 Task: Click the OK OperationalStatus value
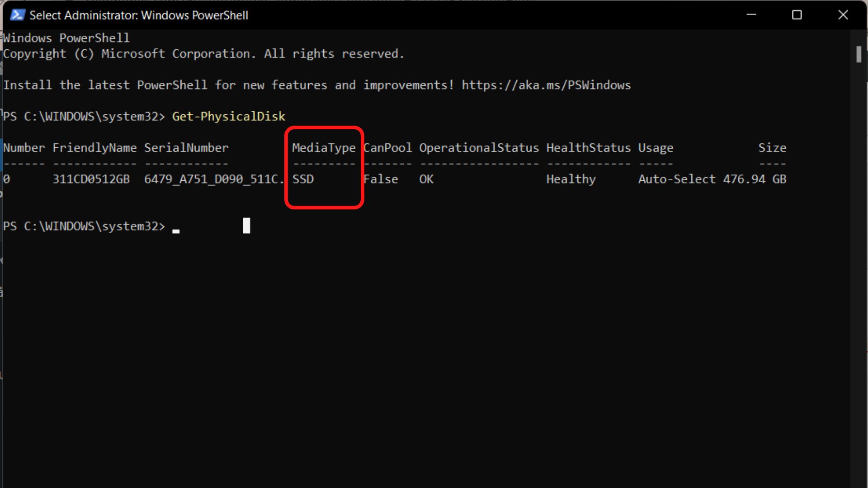pos(426,179)
